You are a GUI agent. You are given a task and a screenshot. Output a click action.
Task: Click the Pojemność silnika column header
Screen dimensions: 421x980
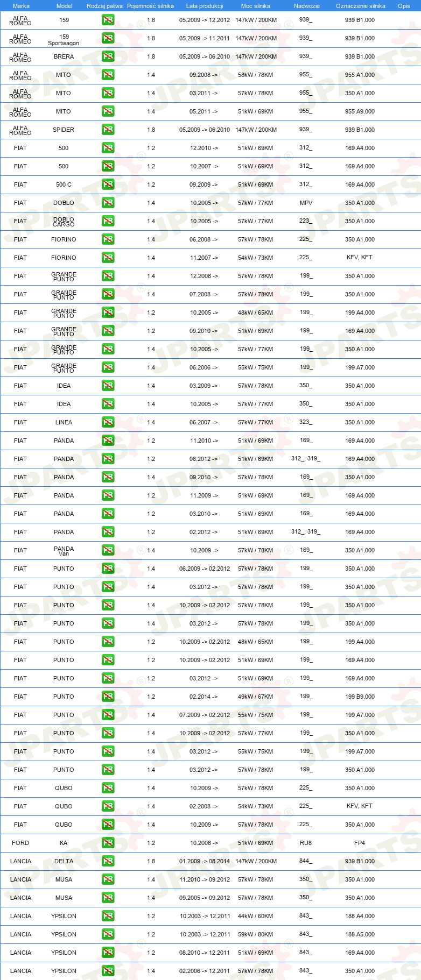coord(150,6)
